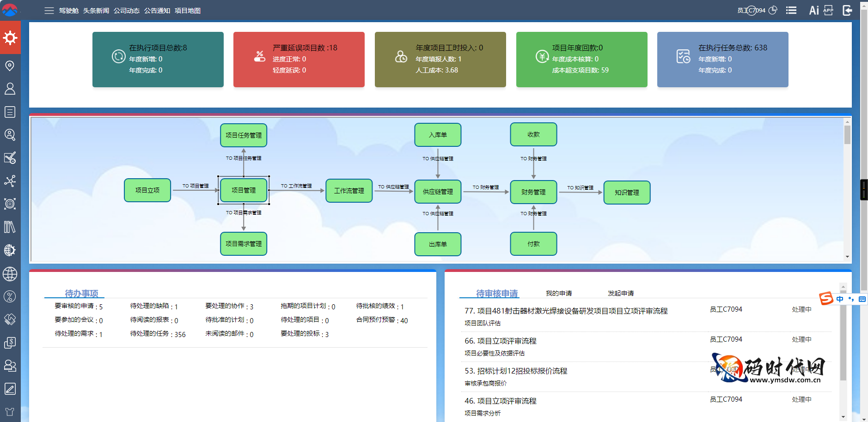868x422 pixels.
Task: Switch to 发起申请 tab
Action: (621, 293)
